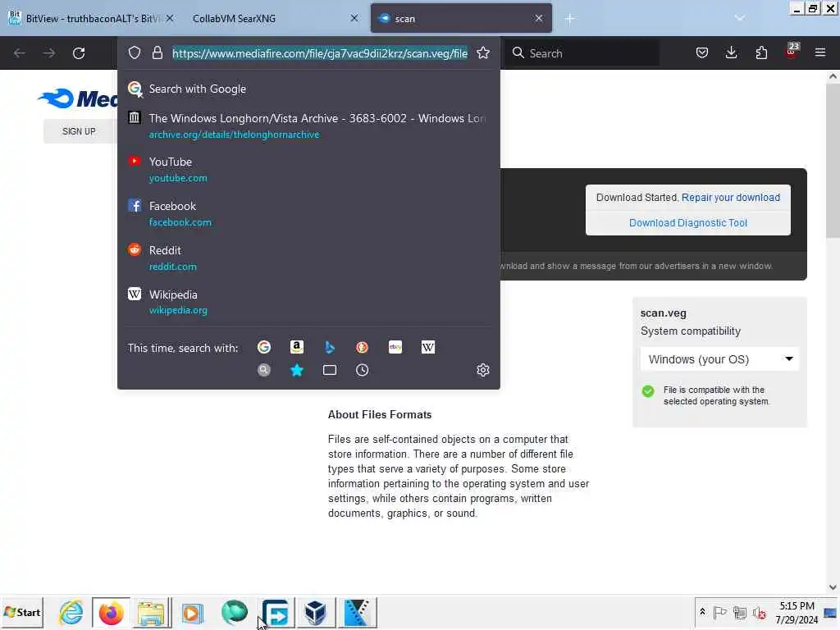
Task: Click the 'scan.veg' file name
Action: click(x=663, y=313)
